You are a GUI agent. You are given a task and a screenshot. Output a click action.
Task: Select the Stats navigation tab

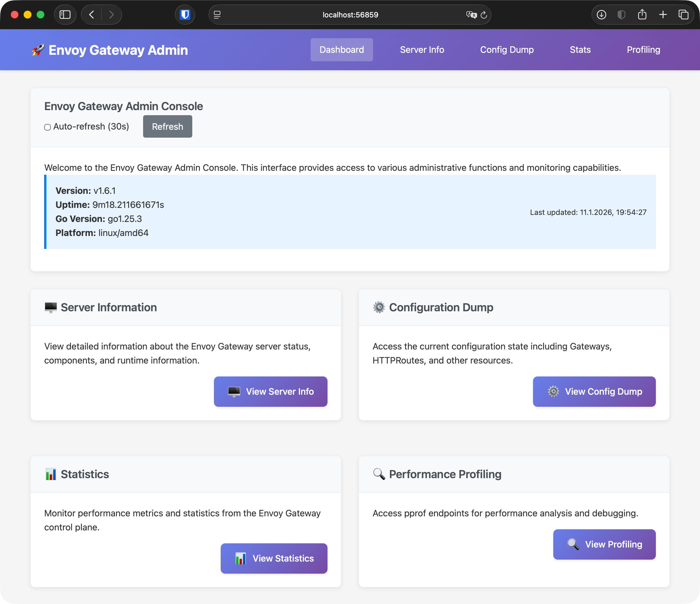pos(580,50)
